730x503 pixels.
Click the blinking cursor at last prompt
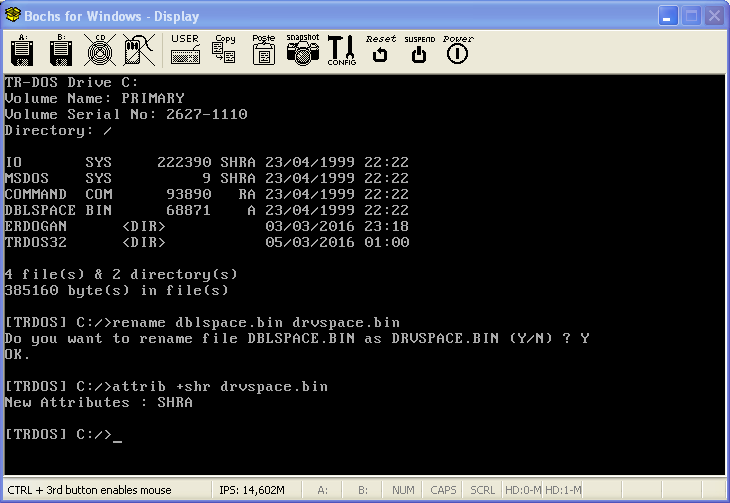tap(117, 440)
